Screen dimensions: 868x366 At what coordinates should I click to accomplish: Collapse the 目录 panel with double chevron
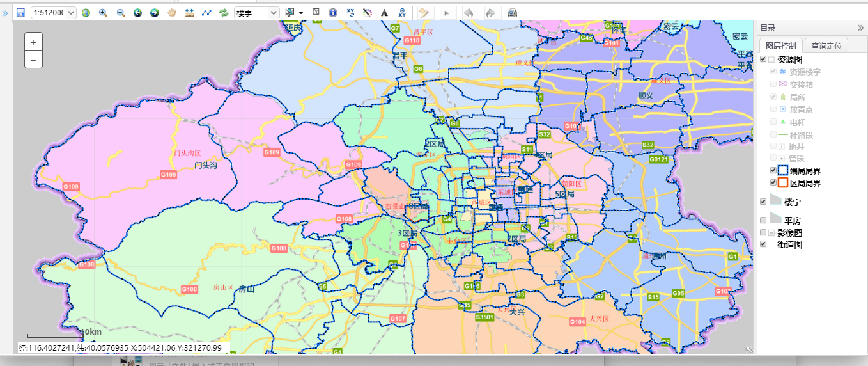tap(860, 28)
